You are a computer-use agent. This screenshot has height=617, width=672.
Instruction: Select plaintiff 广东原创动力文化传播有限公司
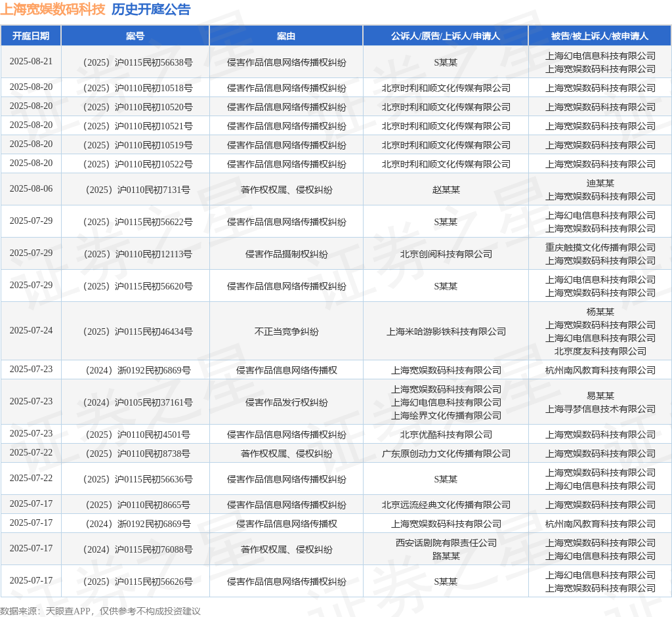coord(446,454)
